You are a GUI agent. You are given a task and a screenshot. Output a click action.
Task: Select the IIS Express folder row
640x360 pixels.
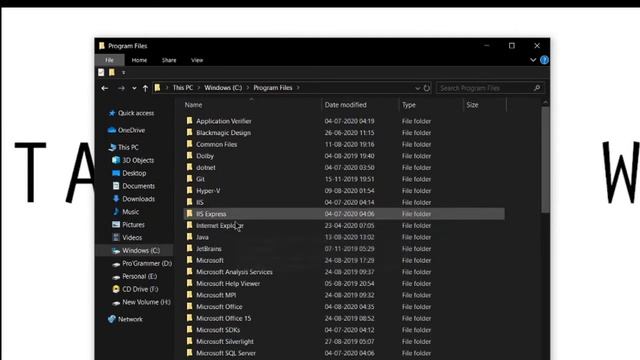(344, 214)
